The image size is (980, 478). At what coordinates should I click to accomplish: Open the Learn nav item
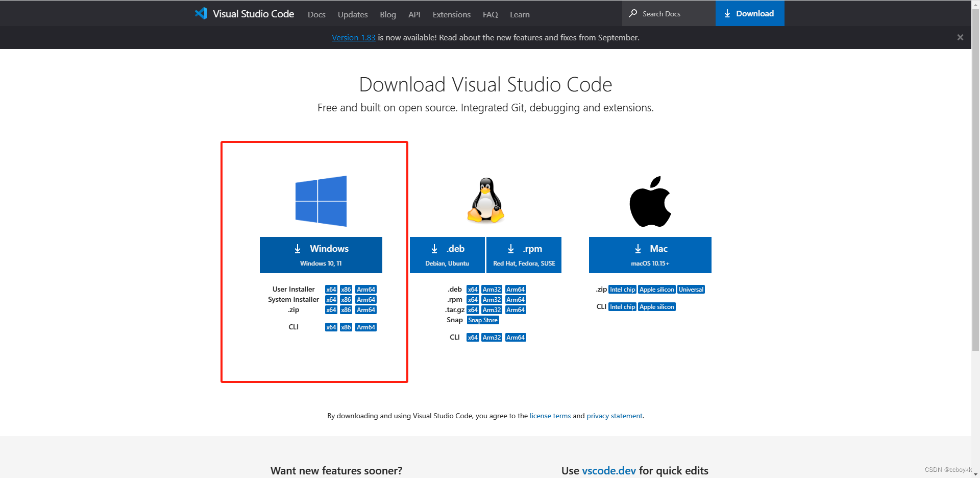[520, 14]
